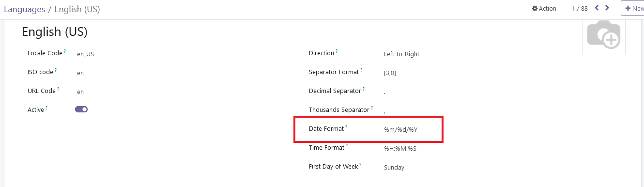
Task: Click the ISO code field value
Action: (80, 73)
